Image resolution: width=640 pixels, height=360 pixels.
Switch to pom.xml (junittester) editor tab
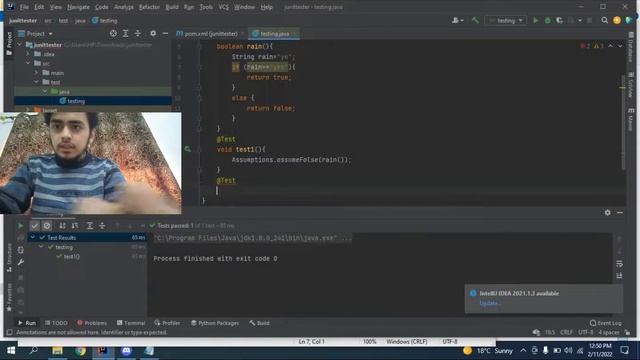point(211,34)
